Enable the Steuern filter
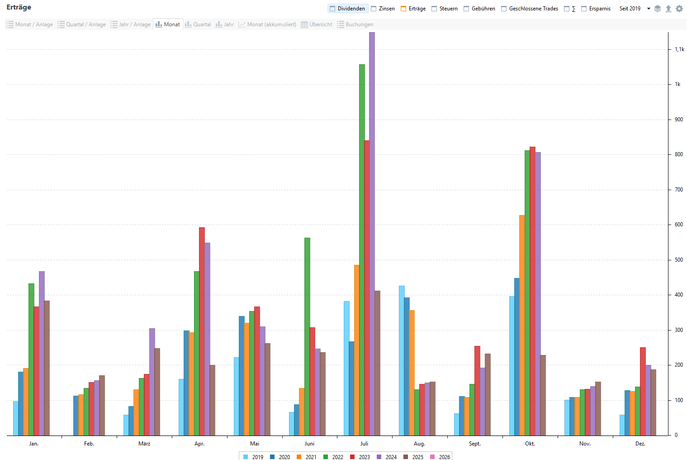 tap(444, 8)
